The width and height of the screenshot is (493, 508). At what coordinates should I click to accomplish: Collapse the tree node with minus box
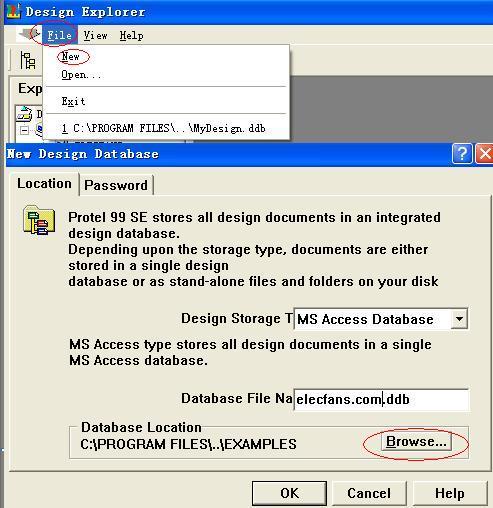(24, 130)
